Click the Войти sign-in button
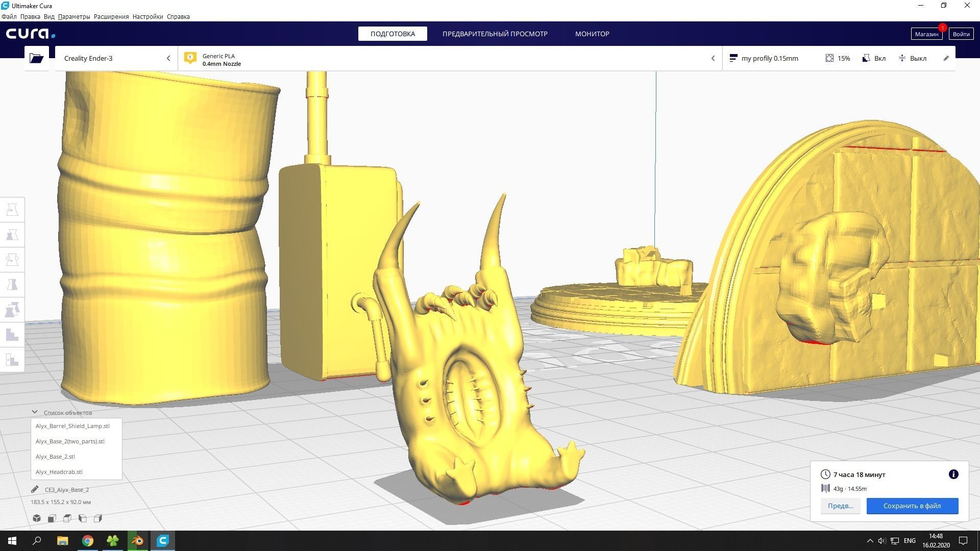The image size is (980, 551). (961, 34)
